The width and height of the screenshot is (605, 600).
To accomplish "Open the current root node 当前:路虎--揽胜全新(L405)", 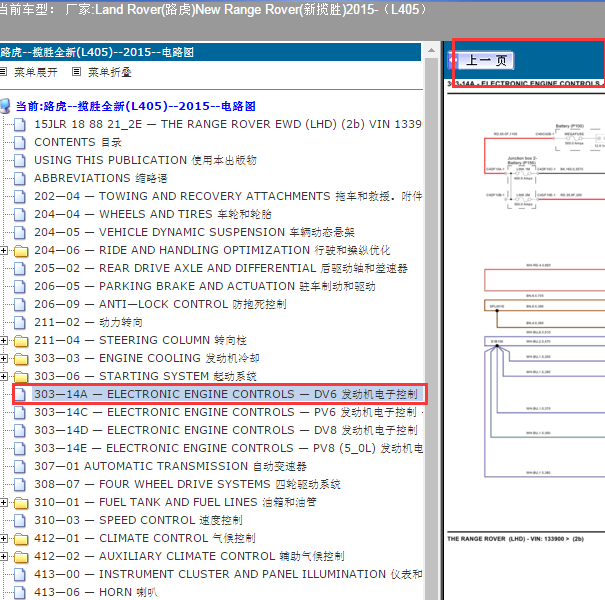I will pos(135,106).
